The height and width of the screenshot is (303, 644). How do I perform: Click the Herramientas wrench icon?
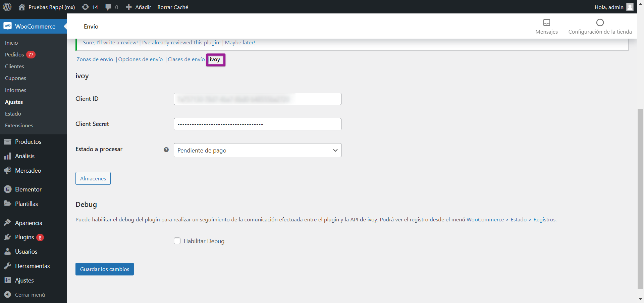pyautogui.click(x=8, y=266)
